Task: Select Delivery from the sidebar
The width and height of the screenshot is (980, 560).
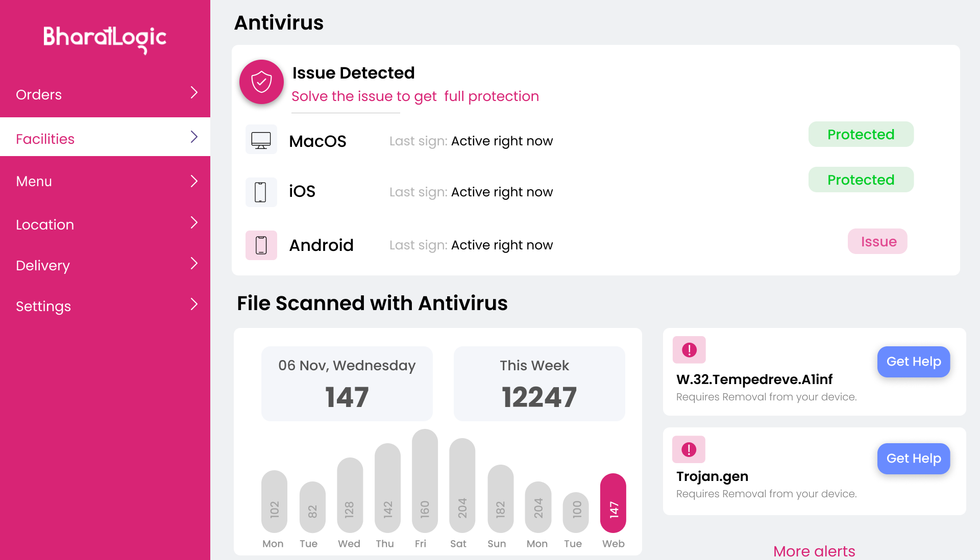Action: tap(42, 265)
